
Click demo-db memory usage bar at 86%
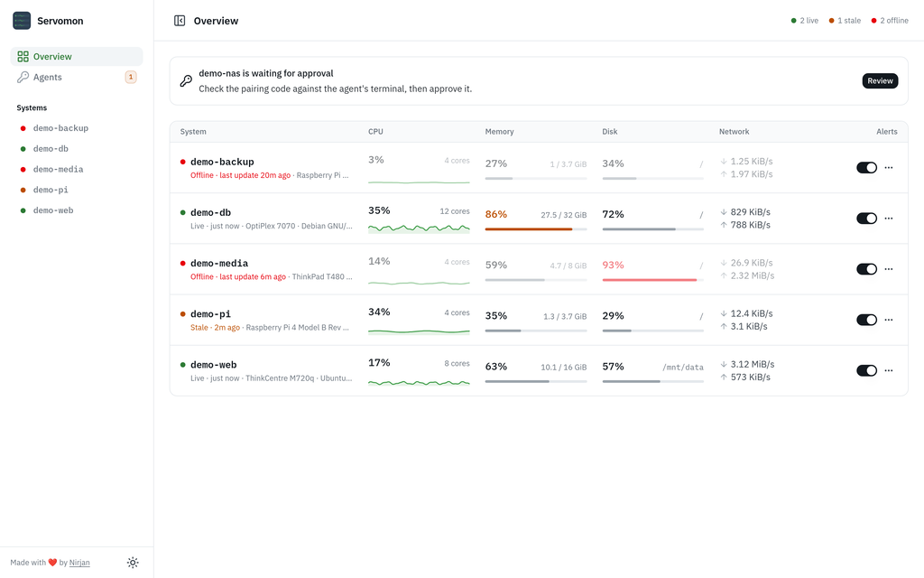point(536,228)
